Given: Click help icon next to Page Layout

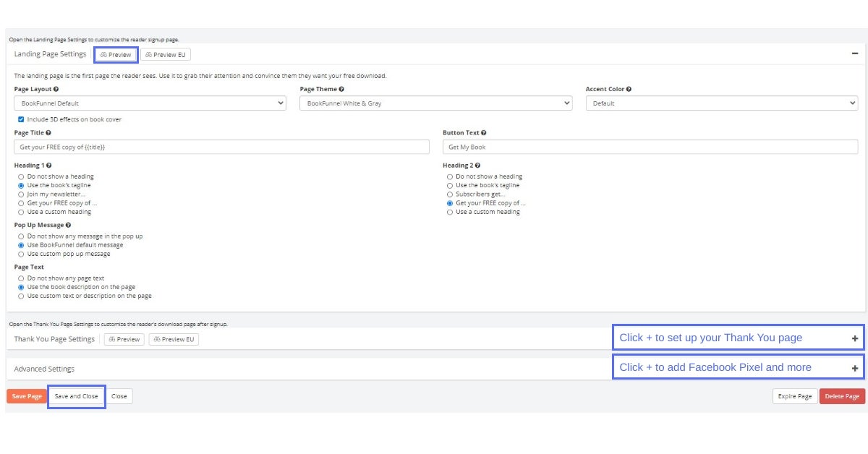Looking at the screenshot, I should 56,90.
